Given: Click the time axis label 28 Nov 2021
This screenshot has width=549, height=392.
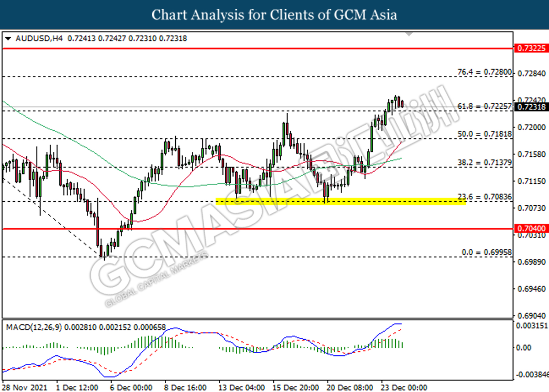Looking at the screenshot, I should tap(25, 387).
